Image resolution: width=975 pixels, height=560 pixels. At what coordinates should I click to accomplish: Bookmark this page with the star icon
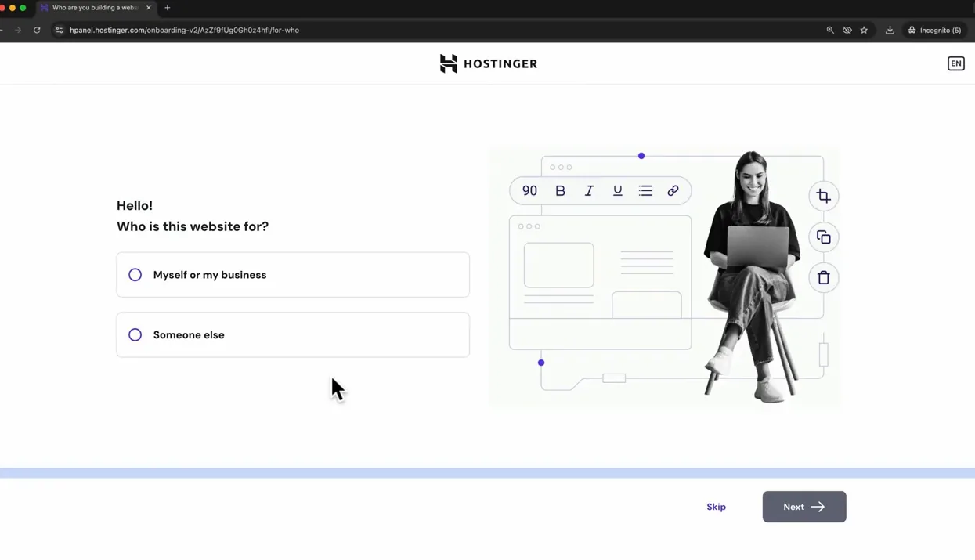[864, 30]
